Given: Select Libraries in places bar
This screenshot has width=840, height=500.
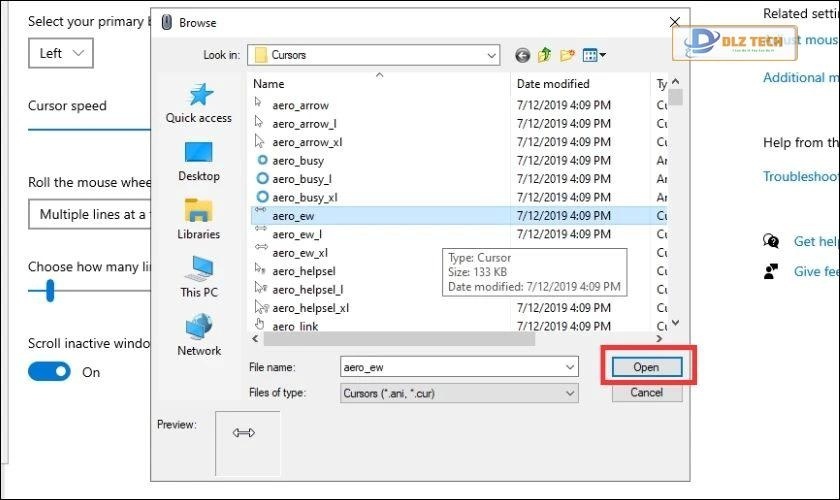Looking at the screenshot, I should pos(199,220).
